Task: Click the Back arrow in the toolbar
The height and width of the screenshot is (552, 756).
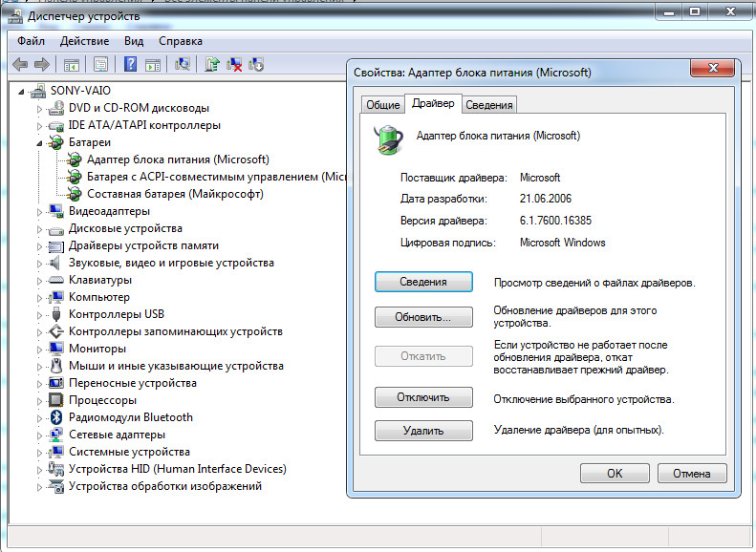Action: pos(20,64)
